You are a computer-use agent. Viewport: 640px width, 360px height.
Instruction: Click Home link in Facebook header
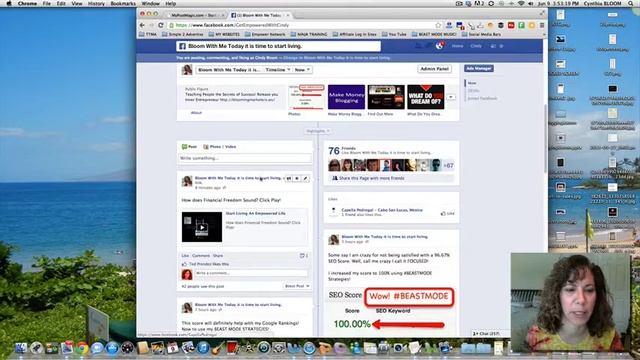click(x=458, y=46)
